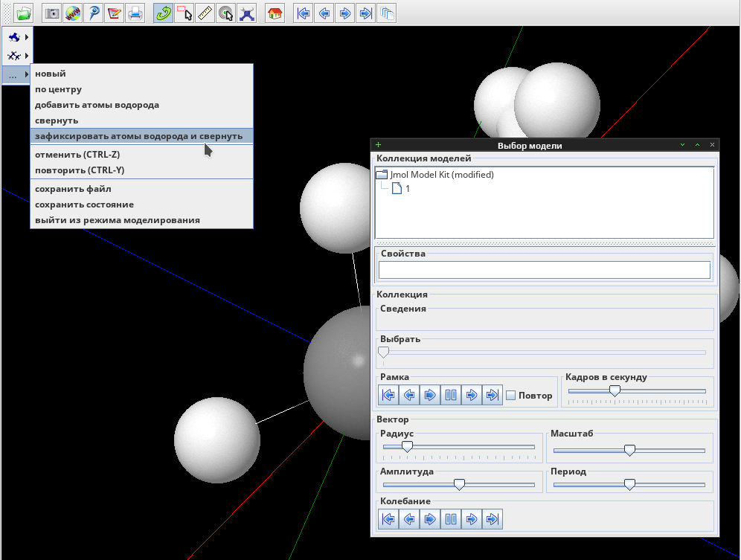Click "сохранить файл" in the menu

point(142,189)
